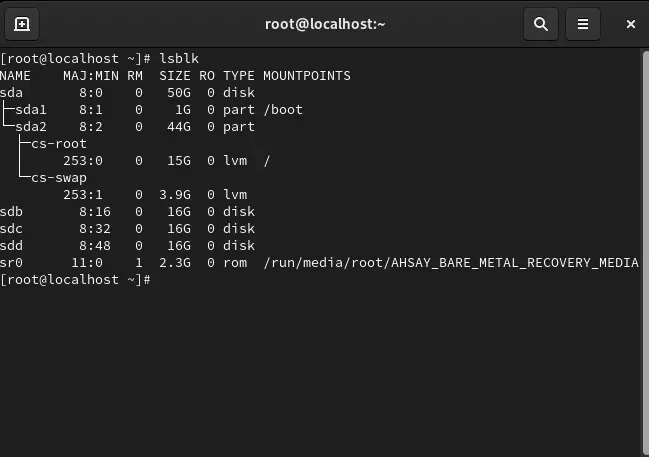Open the hamburger menu
Screen dimensions: 649x457
(583, 23)
